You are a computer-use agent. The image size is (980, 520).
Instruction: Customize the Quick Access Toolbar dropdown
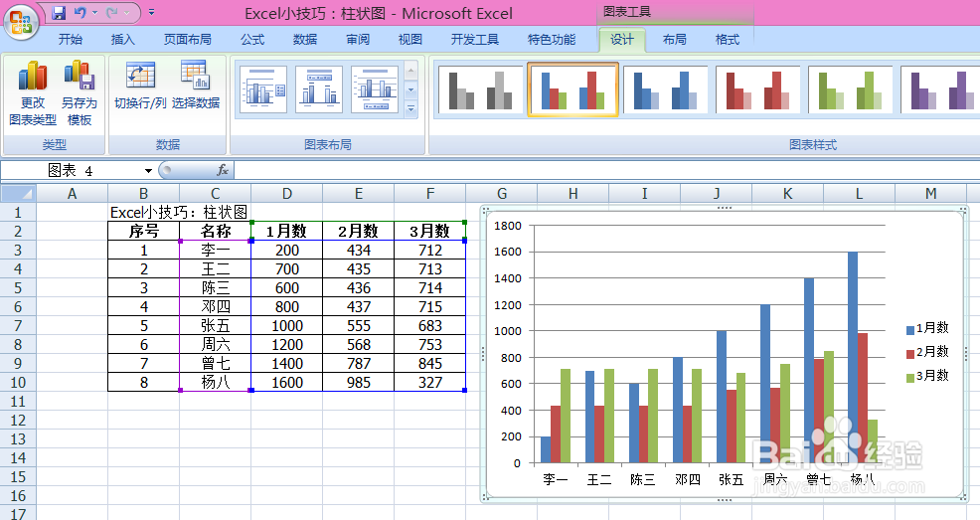click(x=151, y=13)
